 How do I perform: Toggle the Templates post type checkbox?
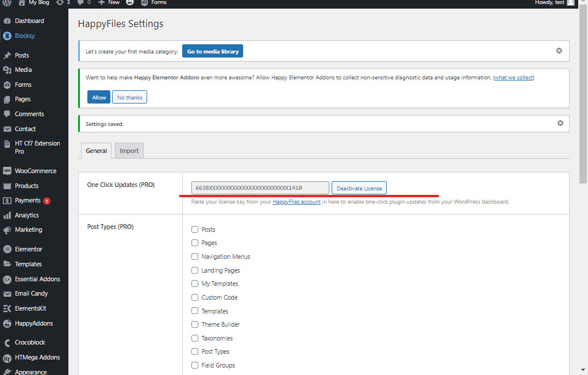[x=195, y=311]
